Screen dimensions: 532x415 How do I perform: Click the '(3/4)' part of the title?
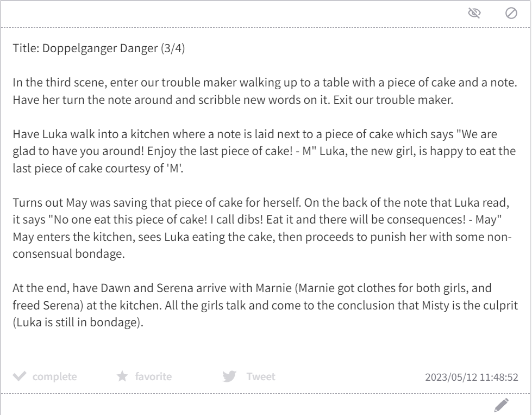tap(173, 48)
